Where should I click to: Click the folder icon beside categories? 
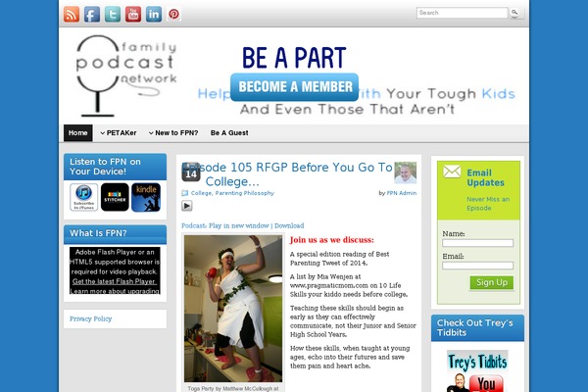pos(185,193)
